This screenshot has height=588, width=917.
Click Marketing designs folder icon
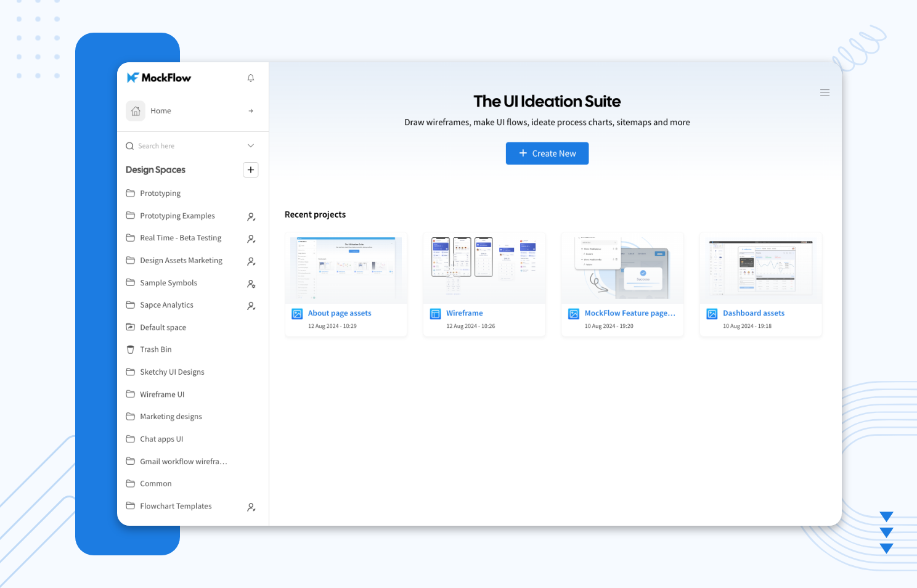coord(131,416)
